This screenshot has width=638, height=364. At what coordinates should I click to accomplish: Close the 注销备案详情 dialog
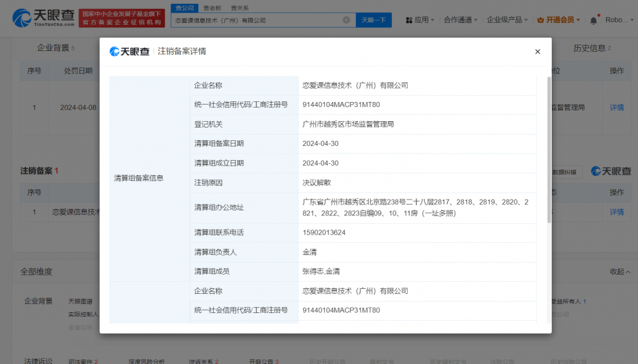click(x=537, y=52)
